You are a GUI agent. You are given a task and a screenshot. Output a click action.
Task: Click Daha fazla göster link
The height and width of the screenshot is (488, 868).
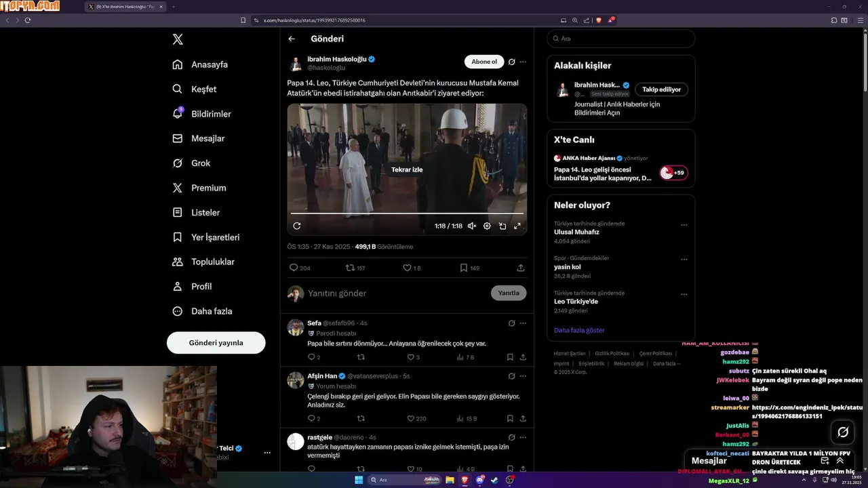click(x=579, y=330)
